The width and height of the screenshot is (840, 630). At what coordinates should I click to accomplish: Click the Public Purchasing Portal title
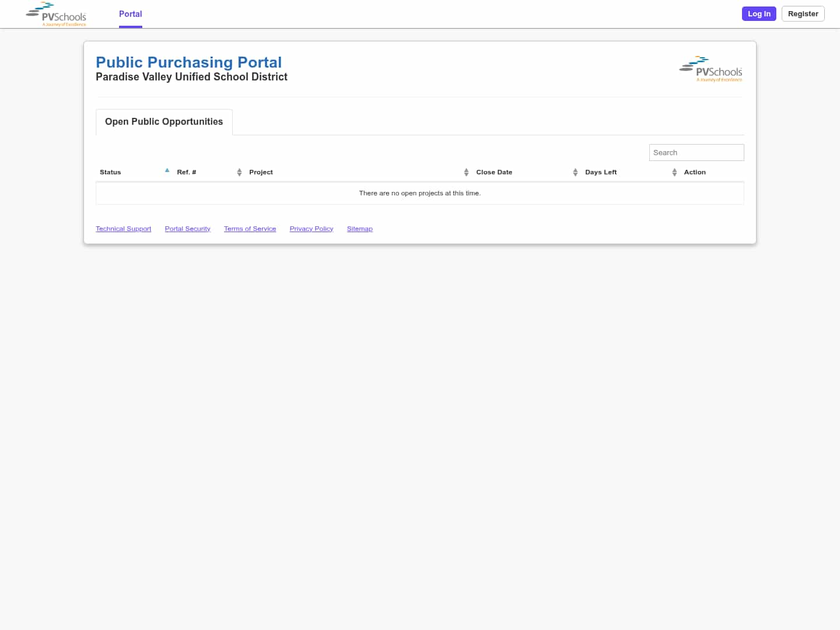tap(188, 62)
